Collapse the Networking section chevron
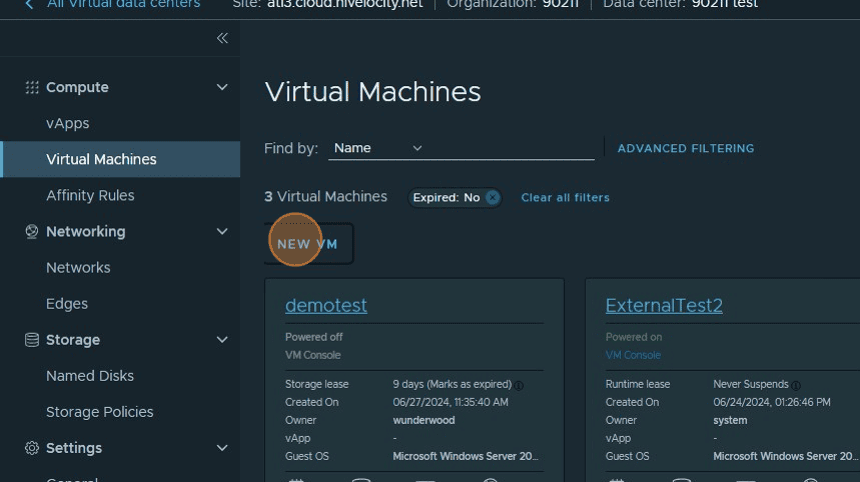The width and height of the screenshot is (860, 482). click(222, 232)
